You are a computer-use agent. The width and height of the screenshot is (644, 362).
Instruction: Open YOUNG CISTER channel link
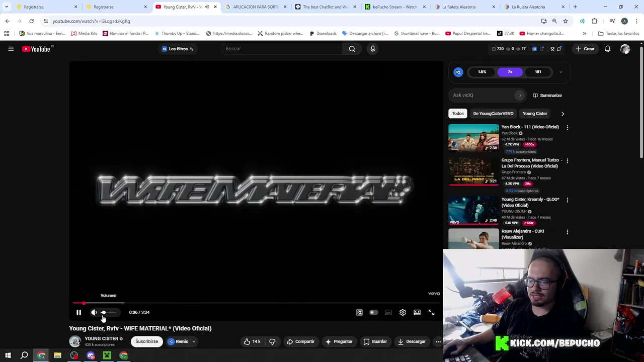(101, 338)
